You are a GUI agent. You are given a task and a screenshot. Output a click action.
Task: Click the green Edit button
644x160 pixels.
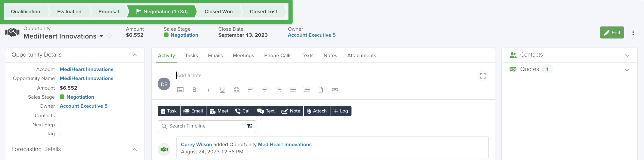click(612, 32)
